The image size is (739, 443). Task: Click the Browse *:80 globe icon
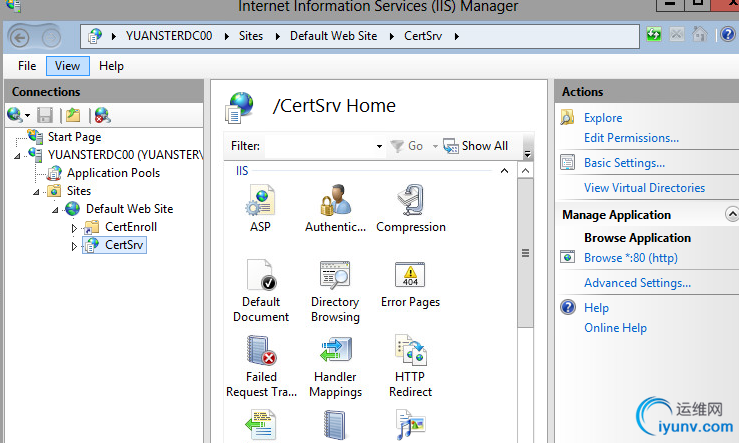pyautogui.click(x=567, y=257)
